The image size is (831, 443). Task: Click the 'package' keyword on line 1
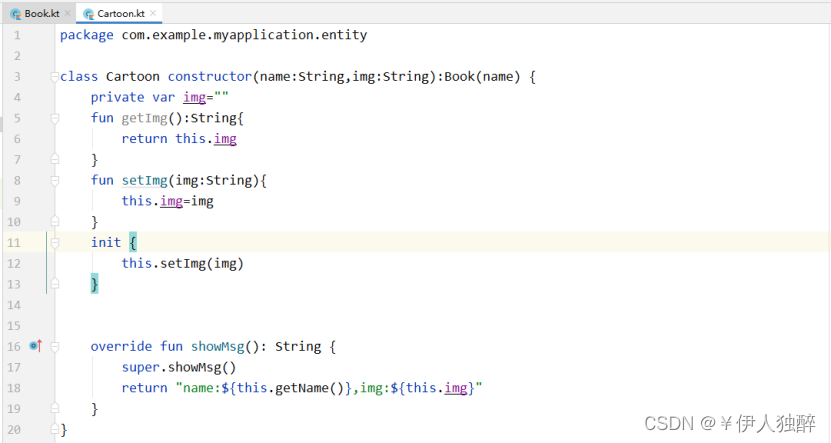click(86, 36)
